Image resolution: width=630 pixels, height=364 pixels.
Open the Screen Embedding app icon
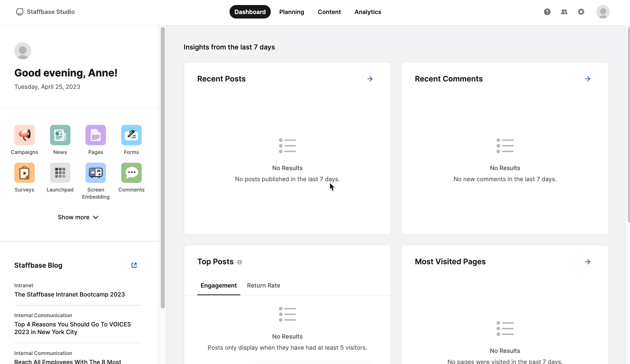pos(96,173)
